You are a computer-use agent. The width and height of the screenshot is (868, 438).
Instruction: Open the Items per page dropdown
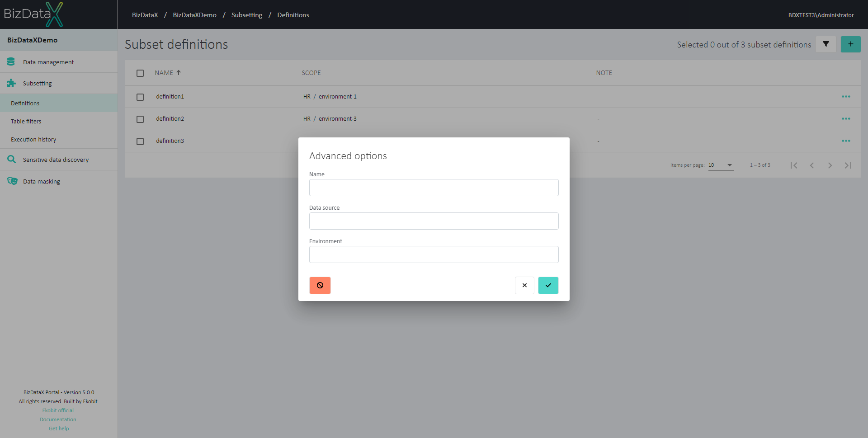click(x=721, y=165)
